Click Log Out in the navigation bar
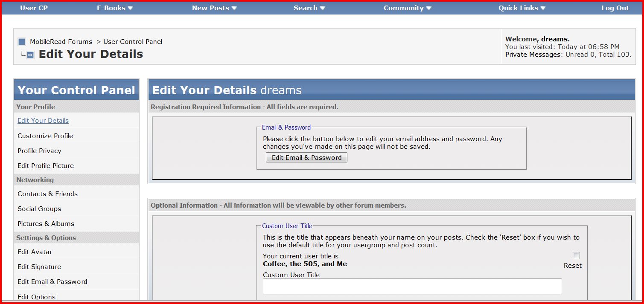 615,8
